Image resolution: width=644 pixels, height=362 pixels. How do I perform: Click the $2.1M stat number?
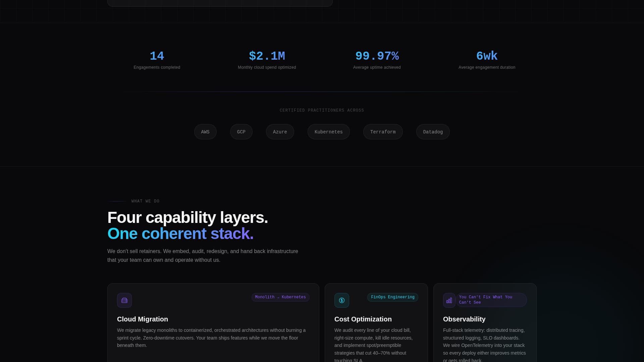pos(267,56)
